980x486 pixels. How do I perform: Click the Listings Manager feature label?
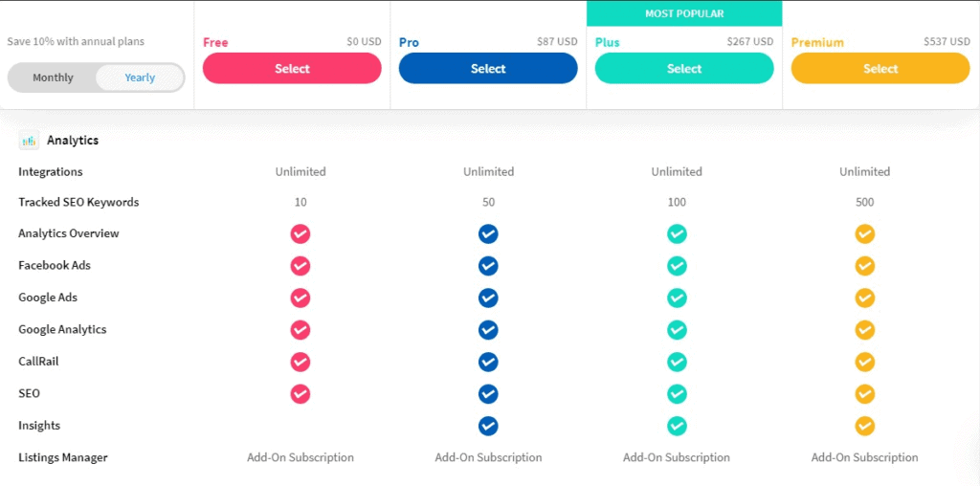pos(63,458)
